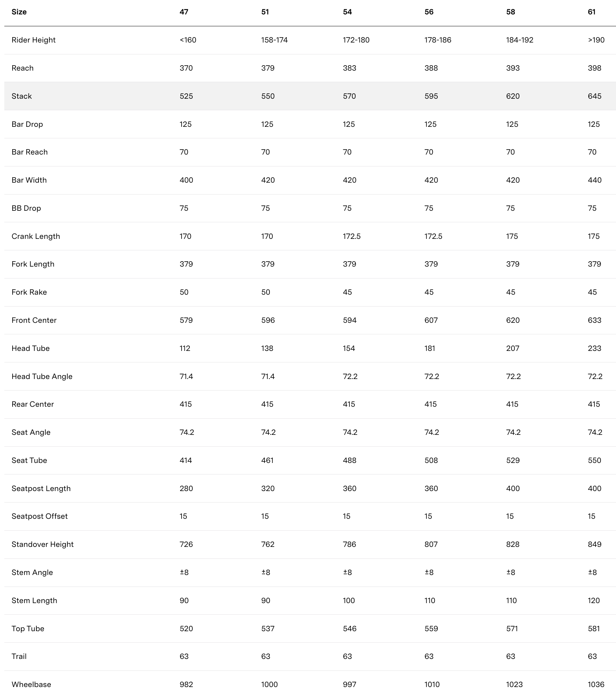The image size is (616, 691).
Task: Click the Top Tube value 537
Action: click(268, 629)
